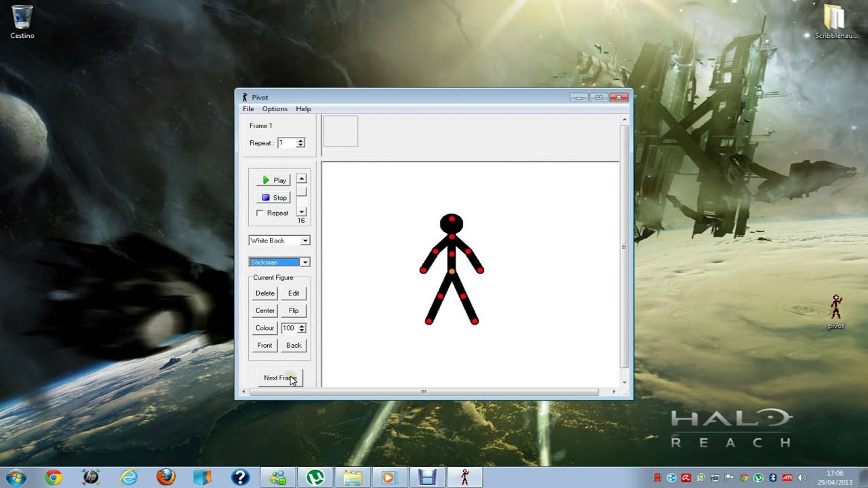868x488 pixels.
Task: Click the speed slider up arrow
Action: (x=302, y=179)
